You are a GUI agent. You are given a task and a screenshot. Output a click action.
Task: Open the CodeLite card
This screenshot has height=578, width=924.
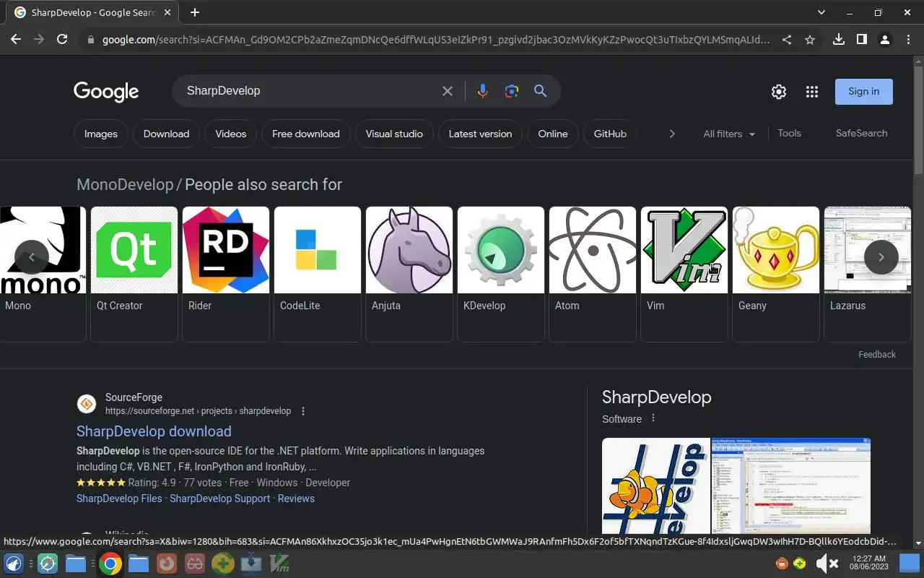(x=318, y=274)
